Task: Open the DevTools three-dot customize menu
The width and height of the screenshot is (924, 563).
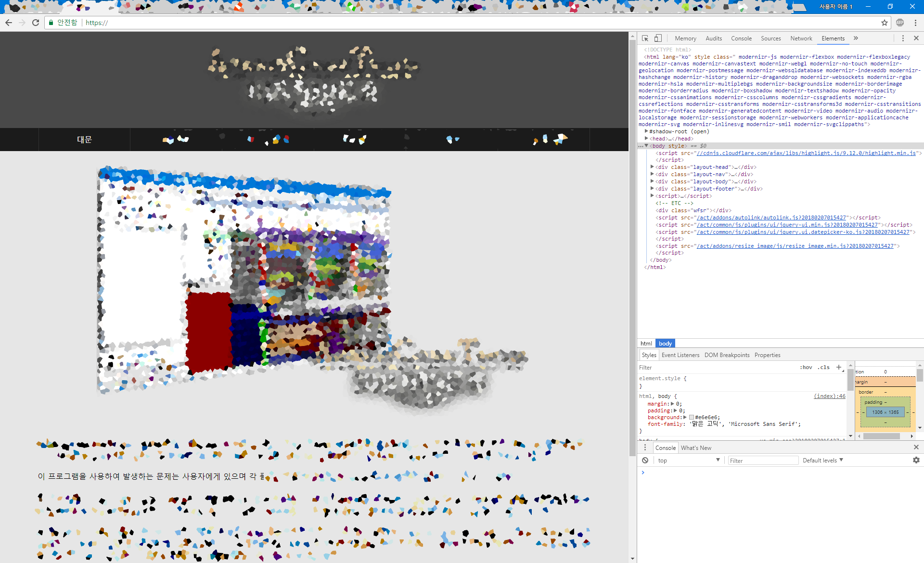Action: coord(903,38)
